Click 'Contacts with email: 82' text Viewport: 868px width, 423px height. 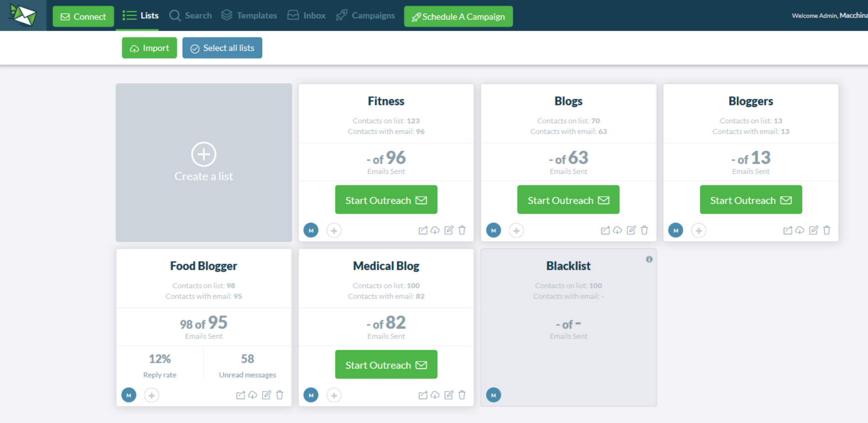click(x=386, y=296)
